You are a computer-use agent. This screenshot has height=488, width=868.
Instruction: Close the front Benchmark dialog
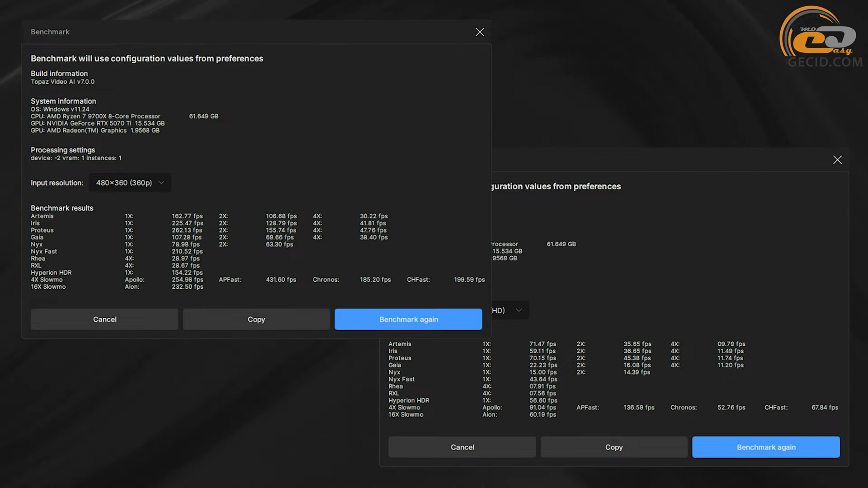point(480,32)
